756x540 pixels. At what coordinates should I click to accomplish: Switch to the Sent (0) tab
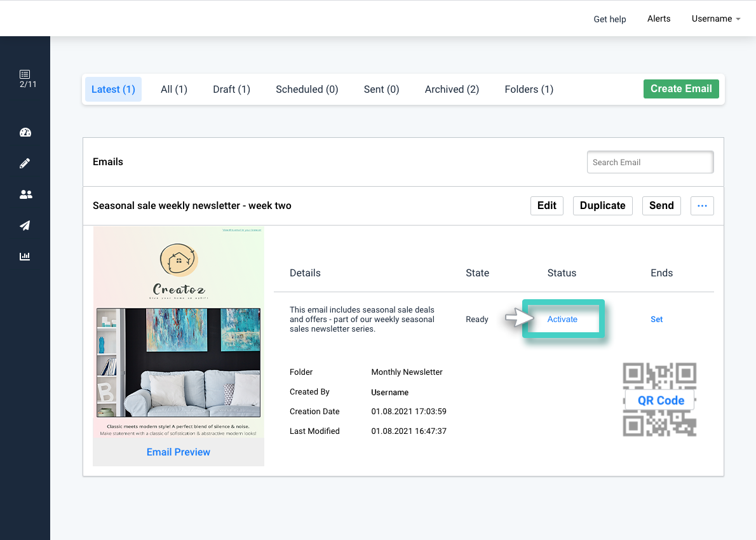[381, 89]
